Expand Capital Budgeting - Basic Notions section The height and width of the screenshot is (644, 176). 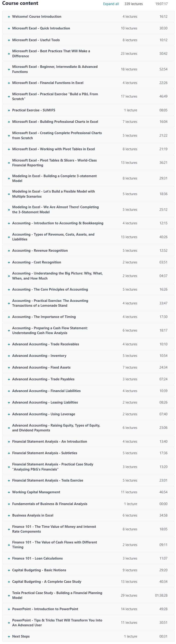(x=88, y=570)
